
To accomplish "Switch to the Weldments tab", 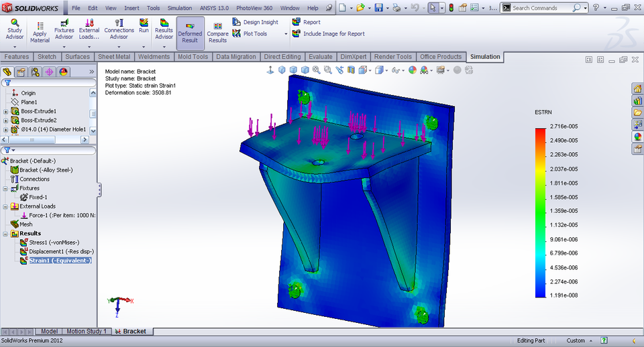I will (154, 56).
